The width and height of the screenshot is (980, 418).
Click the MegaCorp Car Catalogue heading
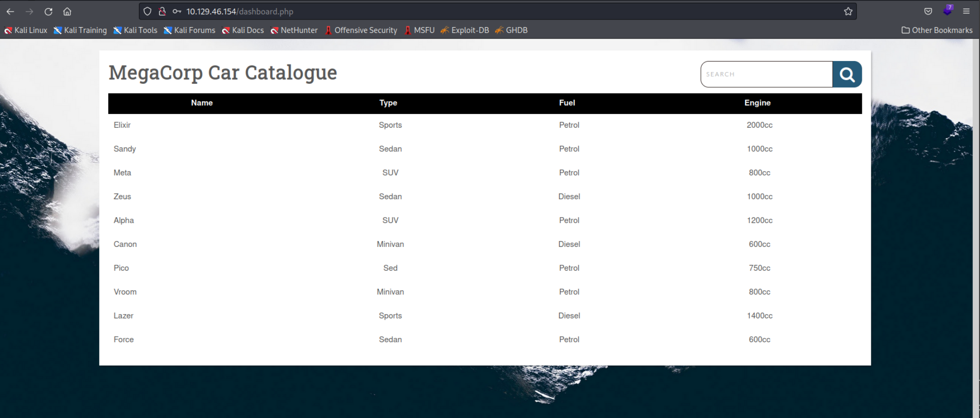(x=223, y=72)
